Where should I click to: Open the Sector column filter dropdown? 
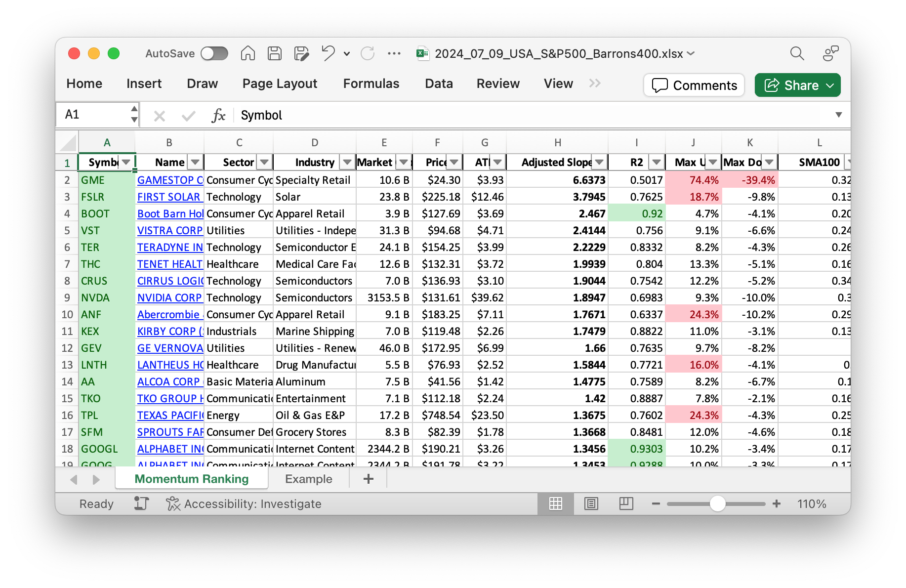(x=264, y=162)
